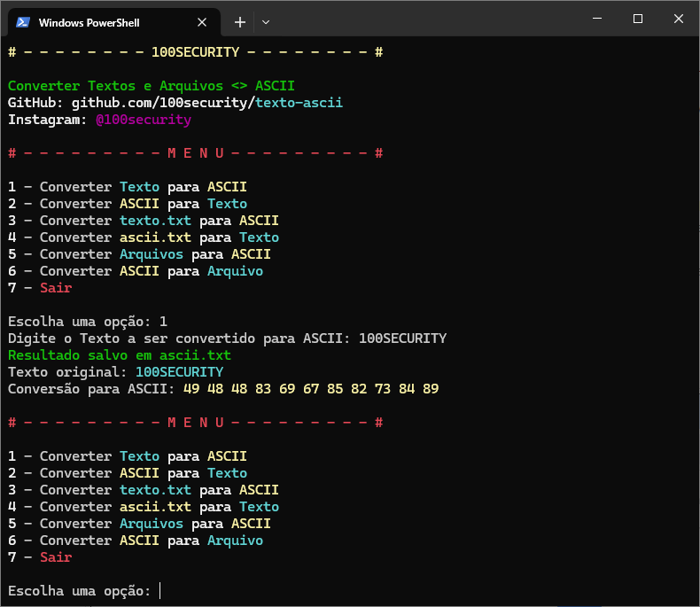Click 'Texto original: 100SECURITY' line
The width and height of the screenshot is (700, 607).
(x=115, y=372)
